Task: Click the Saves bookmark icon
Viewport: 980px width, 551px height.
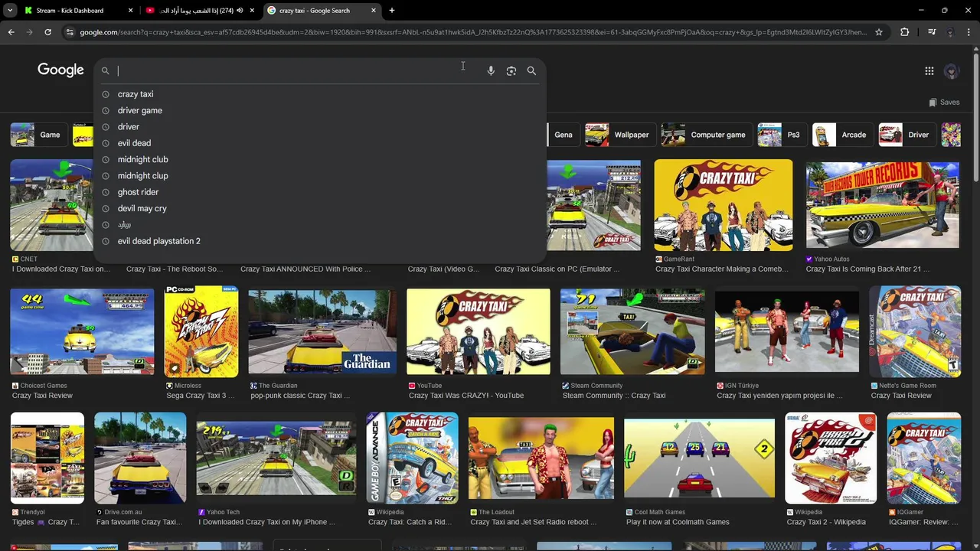Action: (x=933, y=103)
